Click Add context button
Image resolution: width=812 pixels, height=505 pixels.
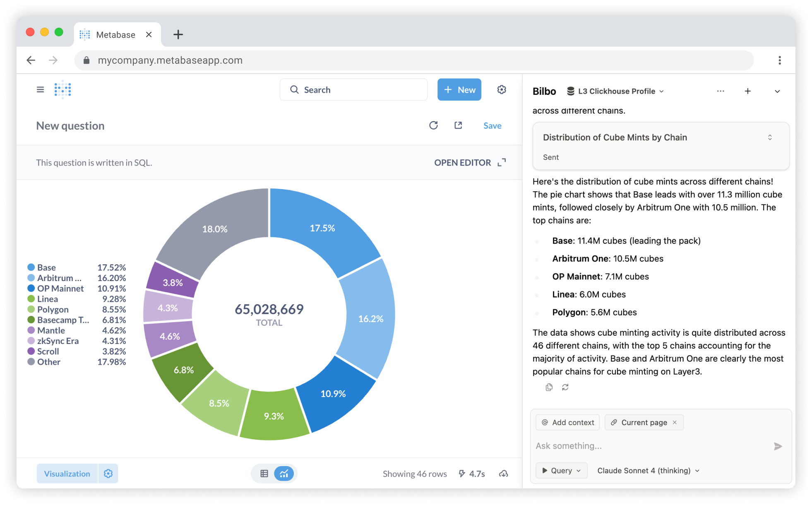tap(568, 422)
